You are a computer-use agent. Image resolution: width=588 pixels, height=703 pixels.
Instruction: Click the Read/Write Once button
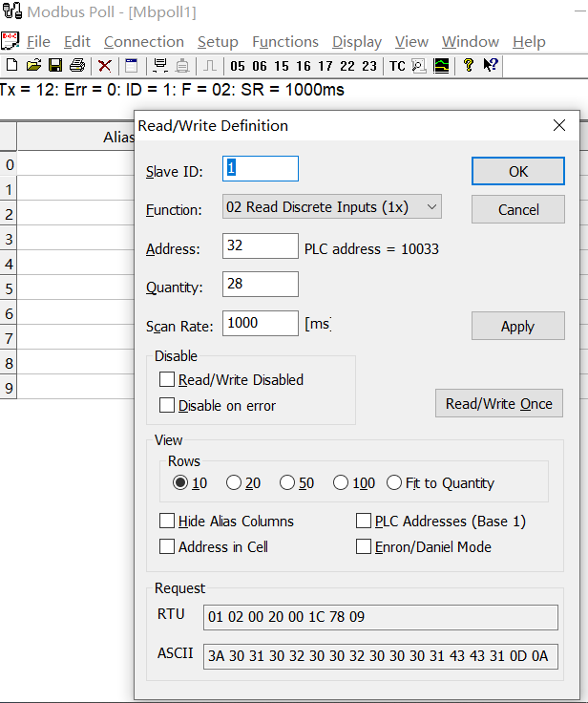click(x=499, y=404)
